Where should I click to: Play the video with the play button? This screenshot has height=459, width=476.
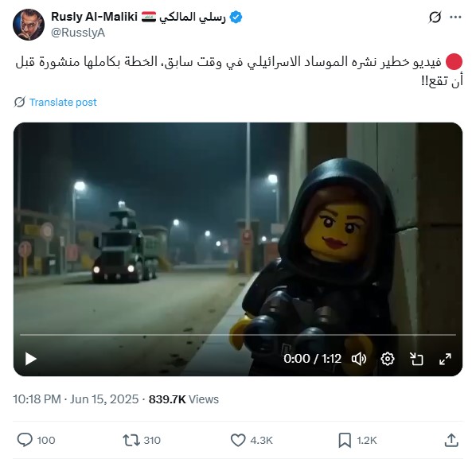click(31, 359)
